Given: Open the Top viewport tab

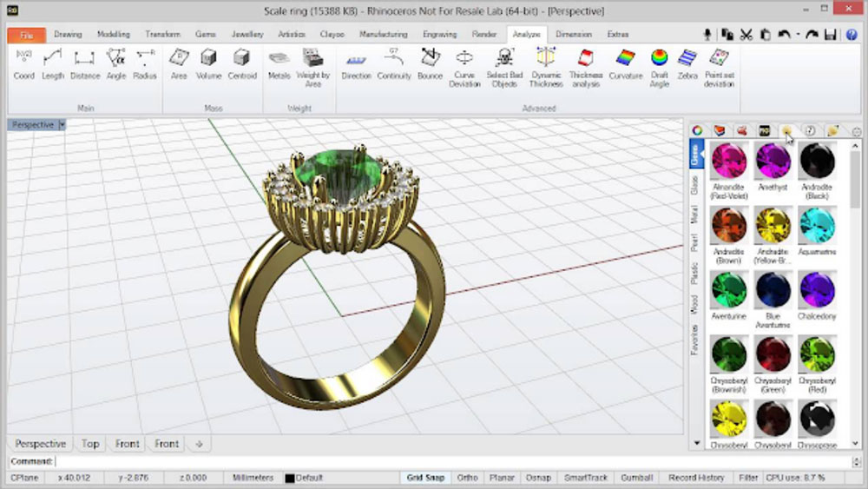Looking at the screenshot, I should (90, 444).
